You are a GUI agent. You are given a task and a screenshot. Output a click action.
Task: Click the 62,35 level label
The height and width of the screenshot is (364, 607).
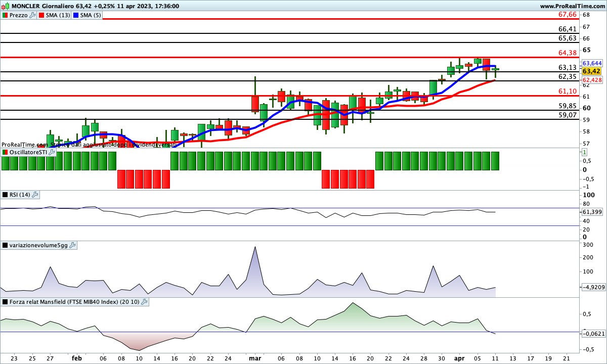click(x=568, y=76)
